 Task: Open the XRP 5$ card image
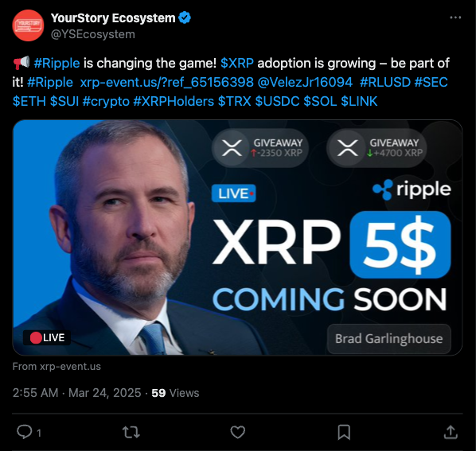coord(237,238)
